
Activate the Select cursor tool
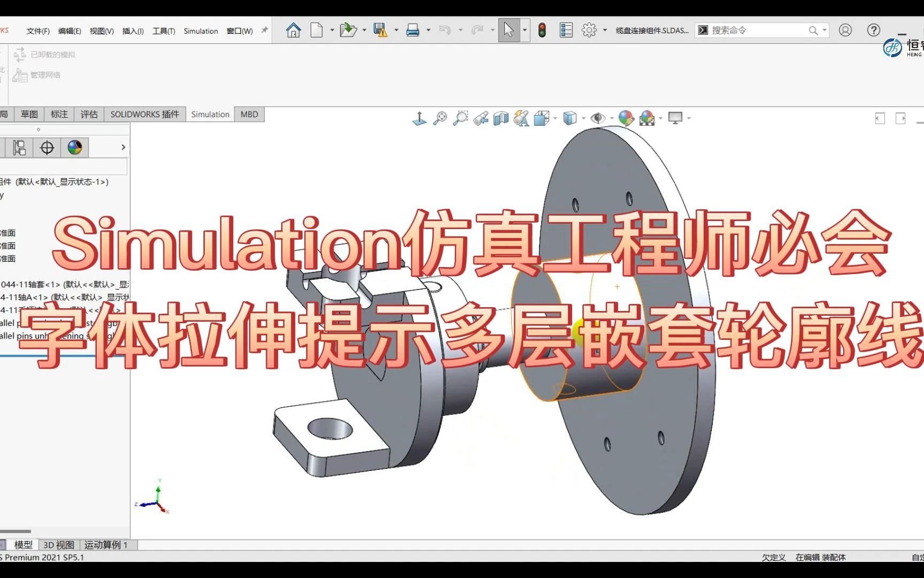[x=509, y=30]
